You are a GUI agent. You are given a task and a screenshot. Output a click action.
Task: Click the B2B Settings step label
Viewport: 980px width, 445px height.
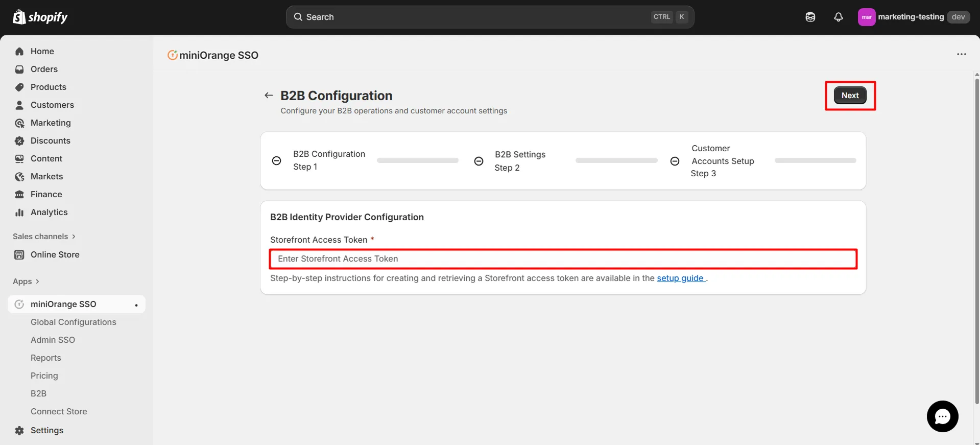[x=520, y=154]
